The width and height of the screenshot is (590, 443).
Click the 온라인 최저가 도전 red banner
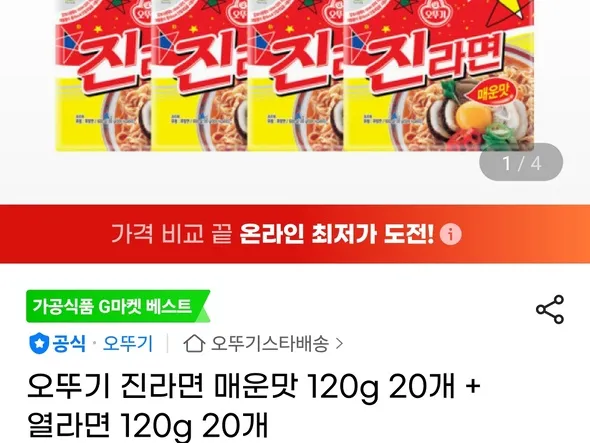[295, 234]
